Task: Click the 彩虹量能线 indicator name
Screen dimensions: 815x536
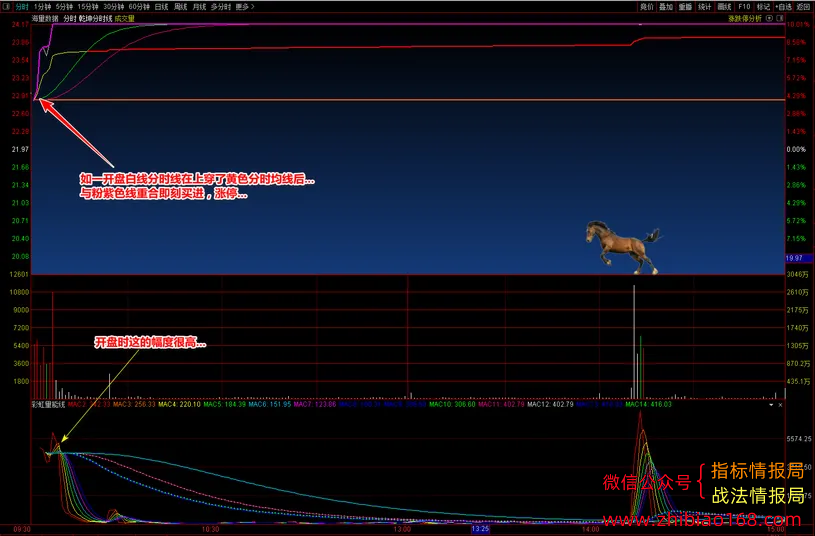Action: [x=48, y=404]
